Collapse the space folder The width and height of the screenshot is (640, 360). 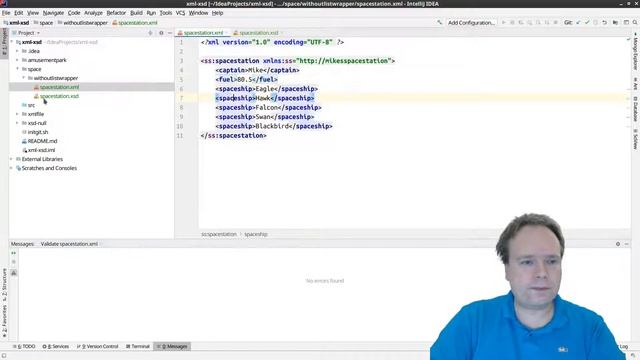click(x=17, y=69)
